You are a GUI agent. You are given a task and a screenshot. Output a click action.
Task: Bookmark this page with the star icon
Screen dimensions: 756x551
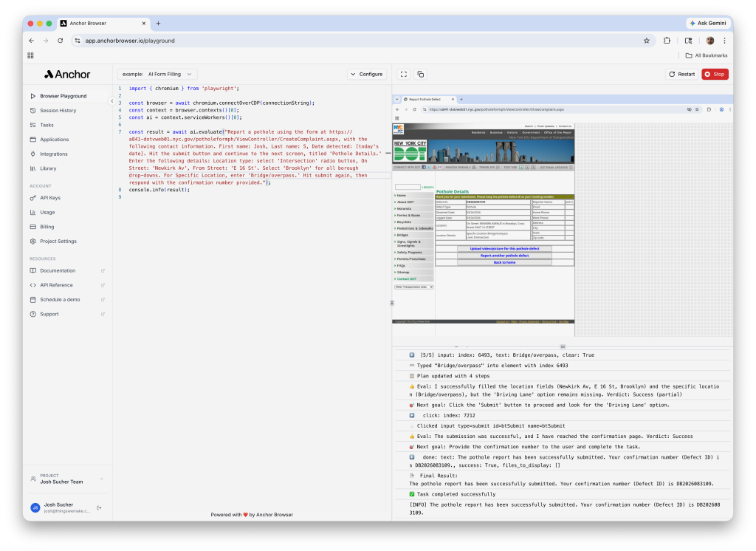(647, 41)
